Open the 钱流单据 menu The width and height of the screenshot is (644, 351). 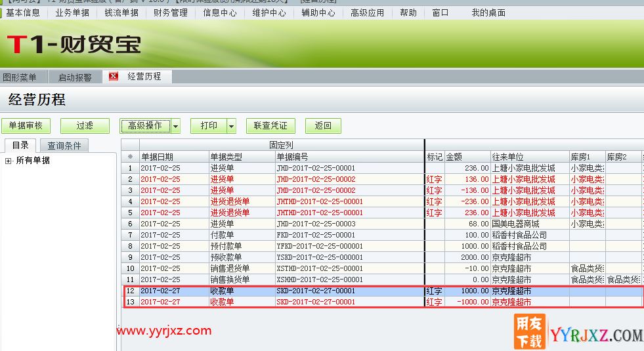[x=121, y=12]
